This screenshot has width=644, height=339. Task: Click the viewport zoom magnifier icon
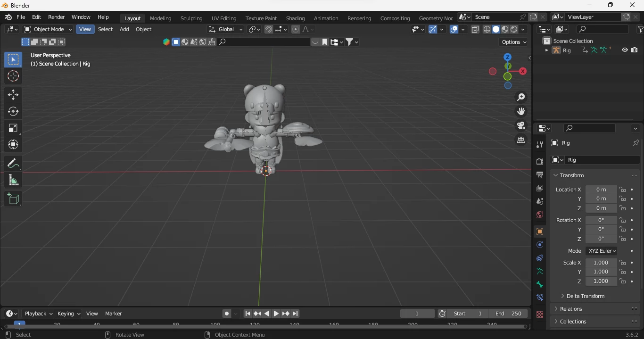521,97
